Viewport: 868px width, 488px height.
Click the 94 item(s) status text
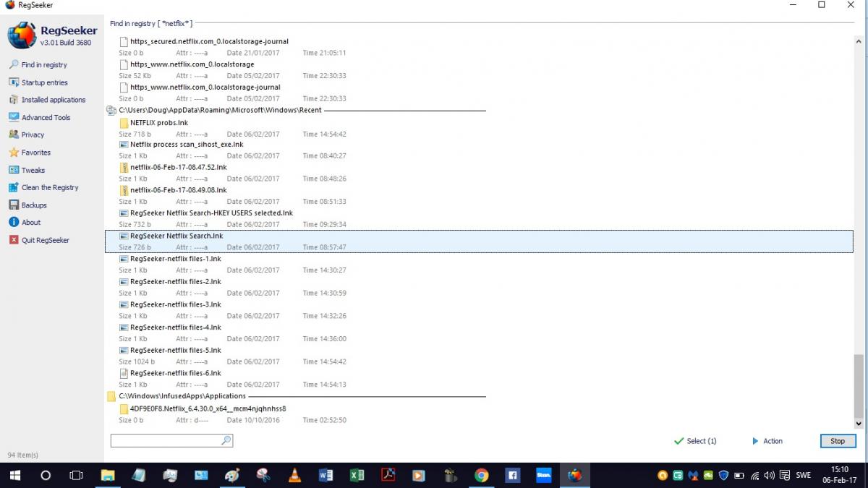23,455
